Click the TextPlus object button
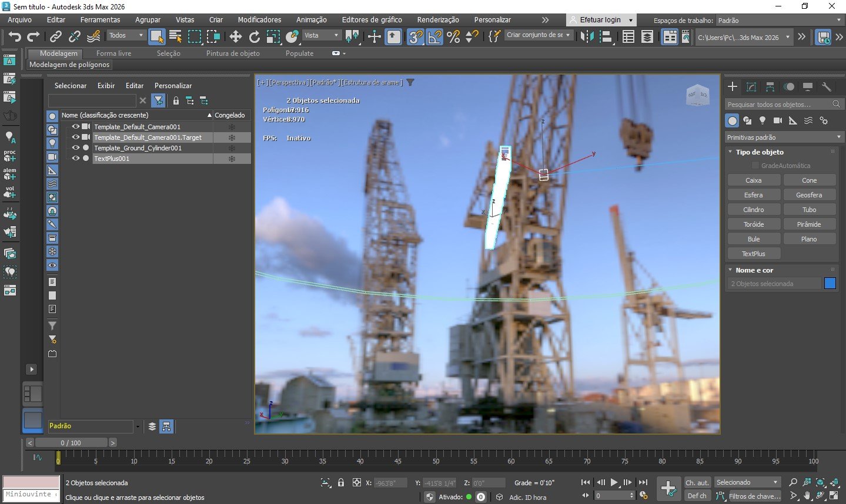846x504 pixels. point(754,254)
